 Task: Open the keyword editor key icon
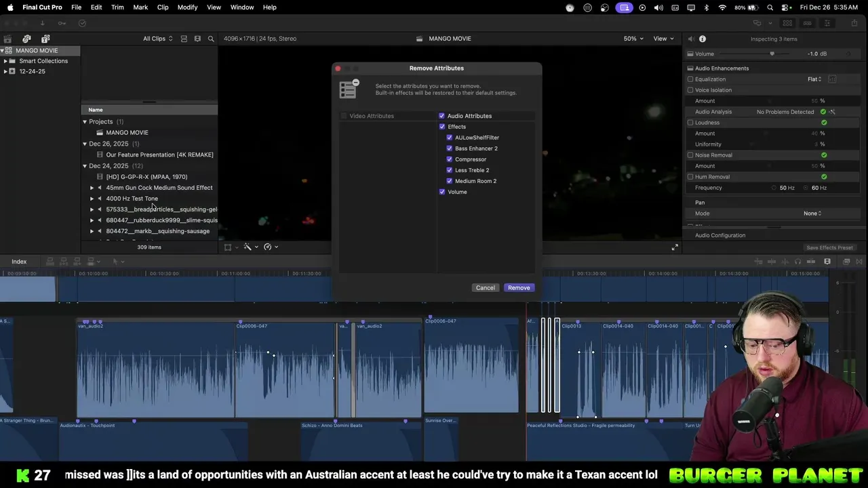point(62,23)
